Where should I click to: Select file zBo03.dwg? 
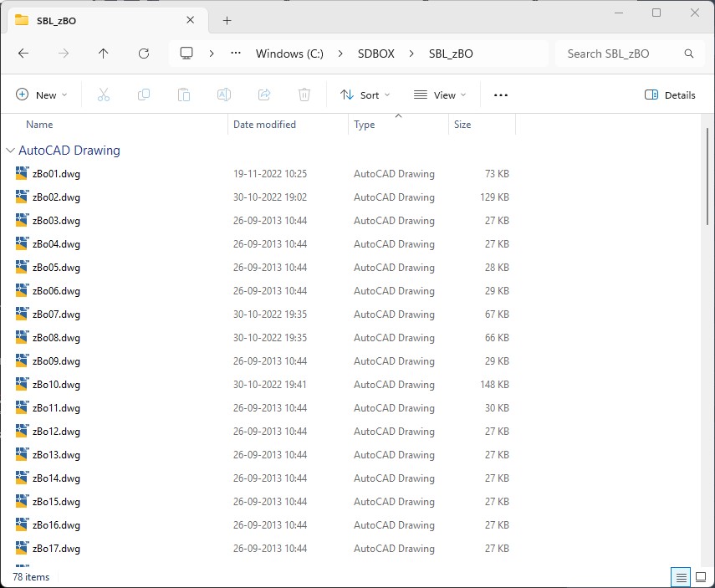coord(56,220)
